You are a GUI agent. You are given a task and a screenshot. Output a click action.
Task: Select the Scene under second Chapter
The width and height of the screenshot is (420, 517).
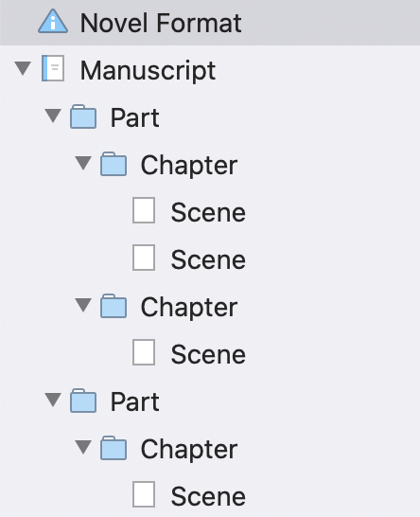coord(208,354)
